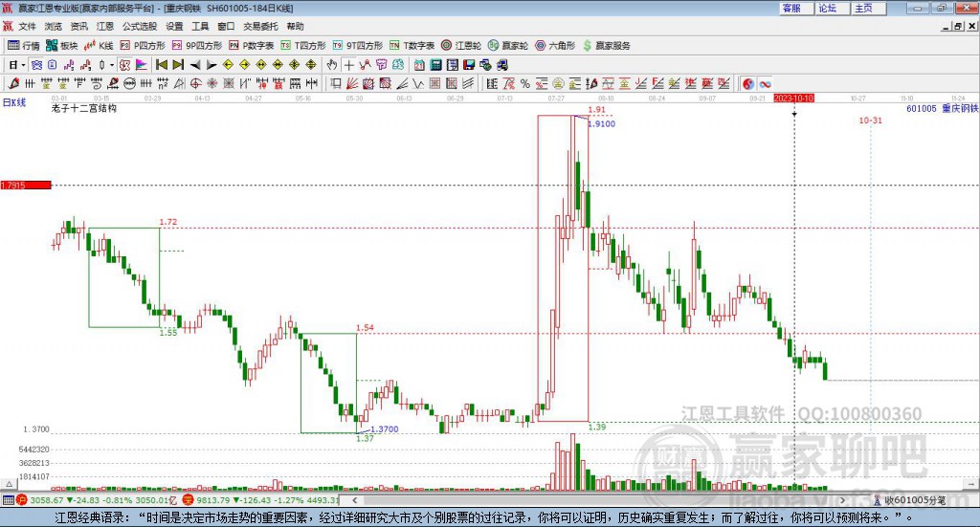Click the 1.3700 low price label
The image size is (980, 527).
[x=385, y=429]
